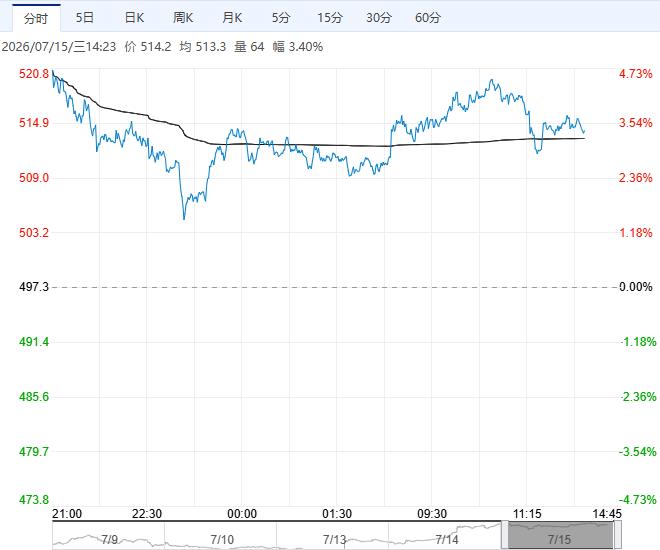Jump to 7/14 in the overview strip
Image resolution: width=660 pixels, height=550 pixels.
pos(447,539)
